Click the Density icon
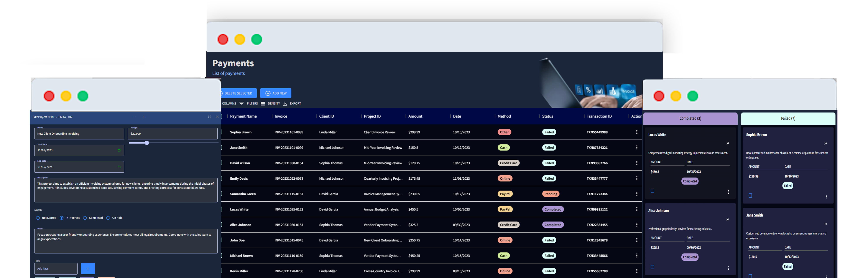Image resolution: width=868 pixels, height=278 pixels. click(x=263, y=104)
